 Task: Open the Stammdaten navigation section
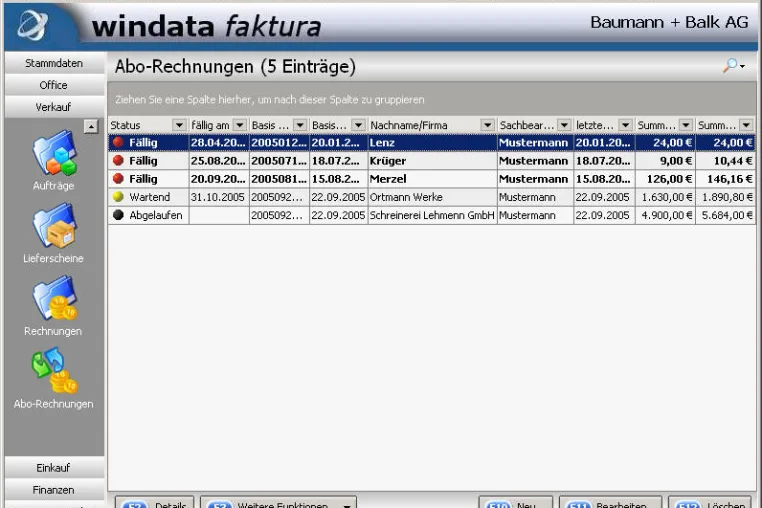pyautogui.click(x=54, y=63)
